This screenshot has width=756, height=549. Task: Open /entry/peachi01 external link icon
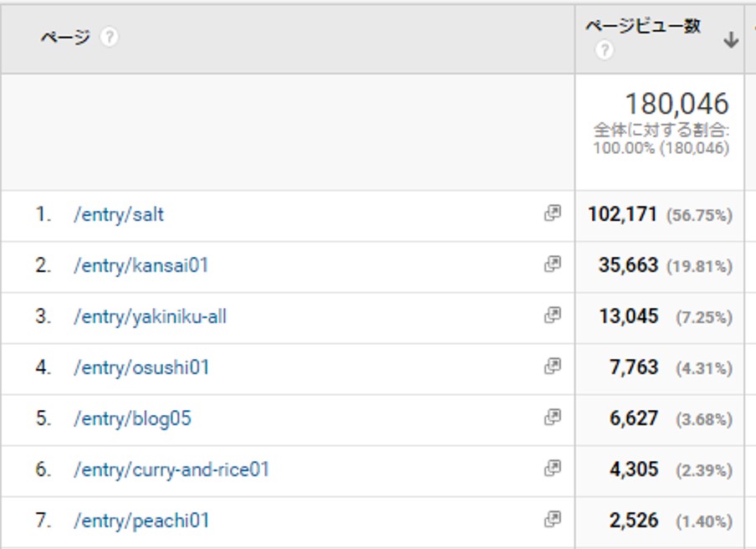click(x=553, y=520)
